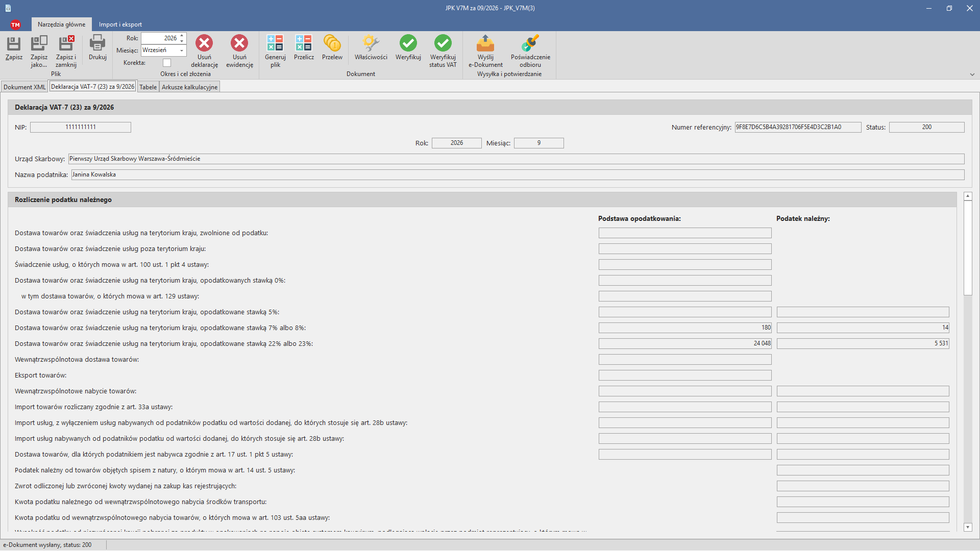Click the Drukuj printer icon
Viewport: 980px width, 551px height.
tap(97, 43)
